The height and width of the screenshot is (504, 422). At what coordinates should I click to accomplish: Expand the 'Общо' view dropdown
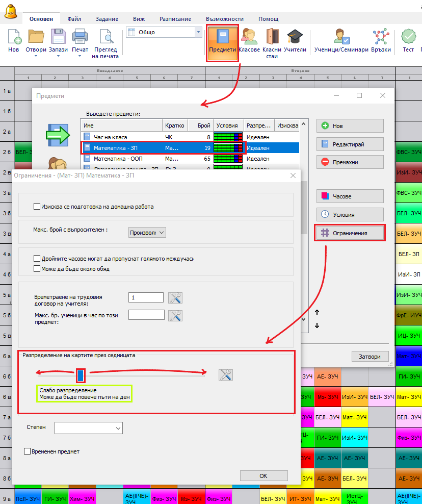pyautogui.click(x=198, y=32)
